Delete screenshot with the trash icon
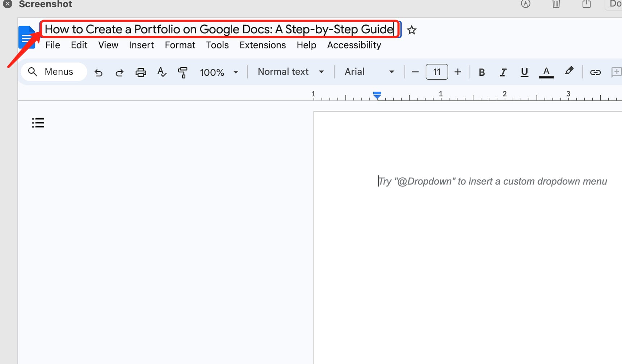 tap(556, 4)
